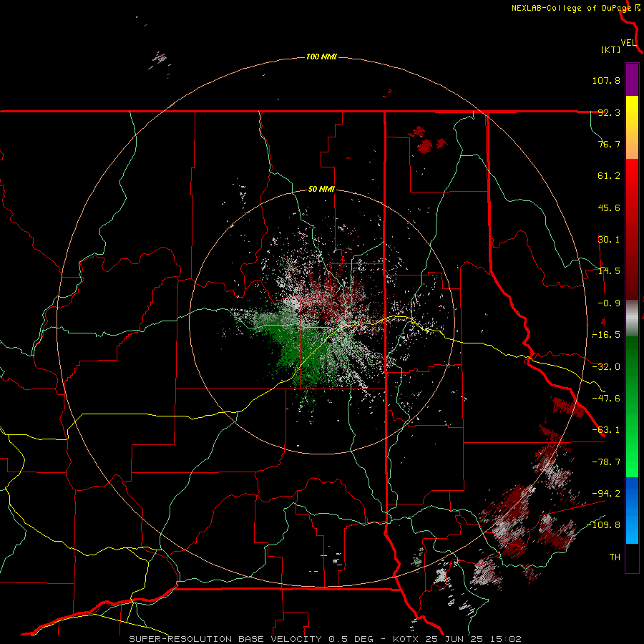Click the 100 NMI range ring label
The height and width of the screenshot is (644, 644).
click(321, 57)
